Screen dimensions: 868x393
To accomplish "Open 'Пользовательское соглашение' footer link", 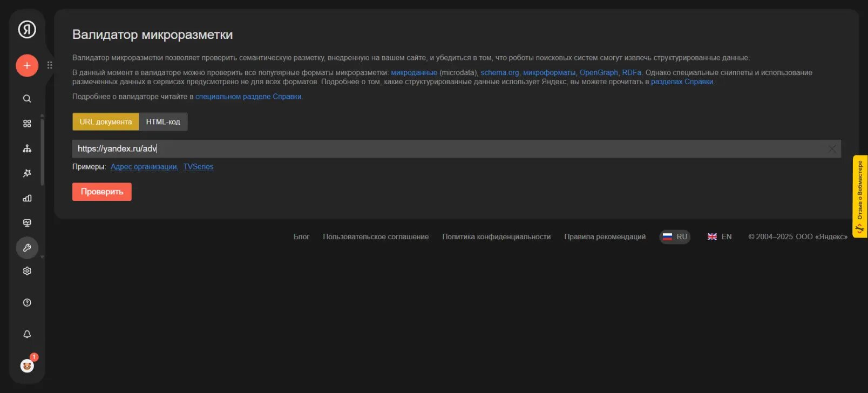I will click(x=376, y=236).
